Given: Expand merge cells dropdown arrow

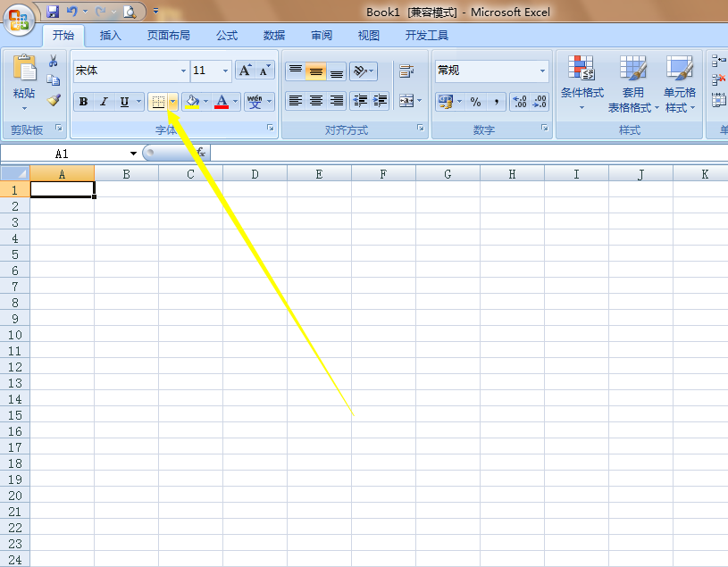Looking at the screenshot, I should pyautogui.click(x=419, y=101).
